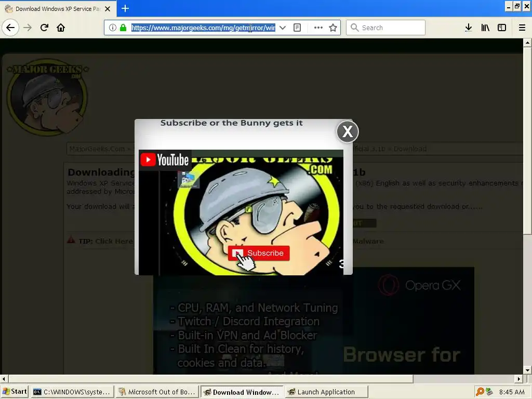Switch to Microsoft Out of Box taskbar item
This screenshot has height=399, width=532.
tap(157, 392)
